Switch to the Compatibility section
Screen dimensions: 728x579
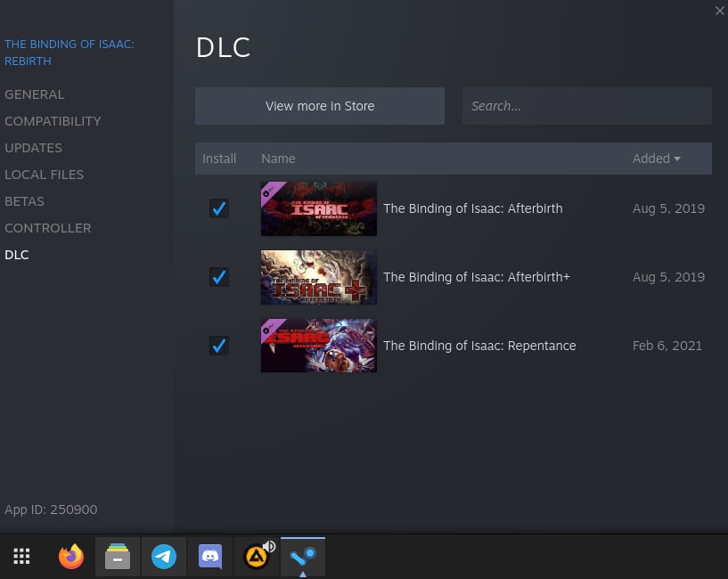[53, 121]
